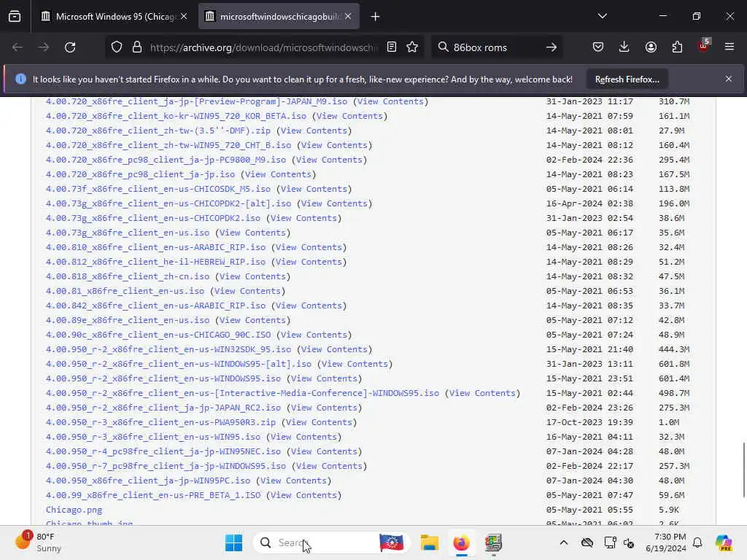Viewport: 747px width, 560px height.
Task: Click the page vertical scrollbar thumb
Action: click(x=743, y=470)
